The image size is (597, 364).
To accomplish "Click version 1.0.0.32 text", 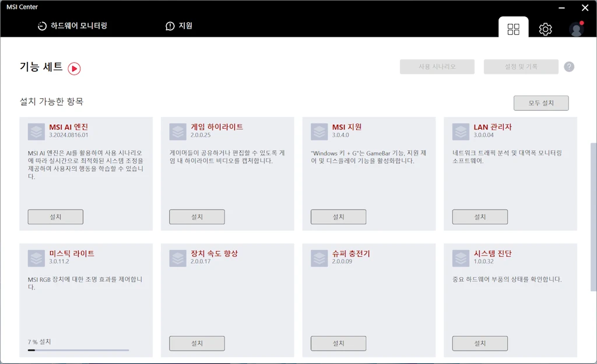I will [483, 261].
